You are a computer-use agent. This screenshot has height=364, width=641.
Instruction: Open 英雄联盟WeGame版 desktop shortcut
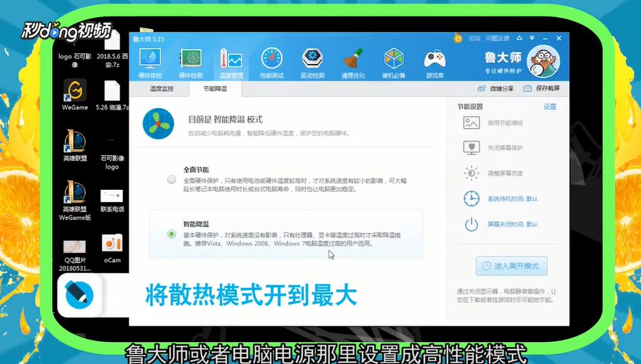point(75,200)
